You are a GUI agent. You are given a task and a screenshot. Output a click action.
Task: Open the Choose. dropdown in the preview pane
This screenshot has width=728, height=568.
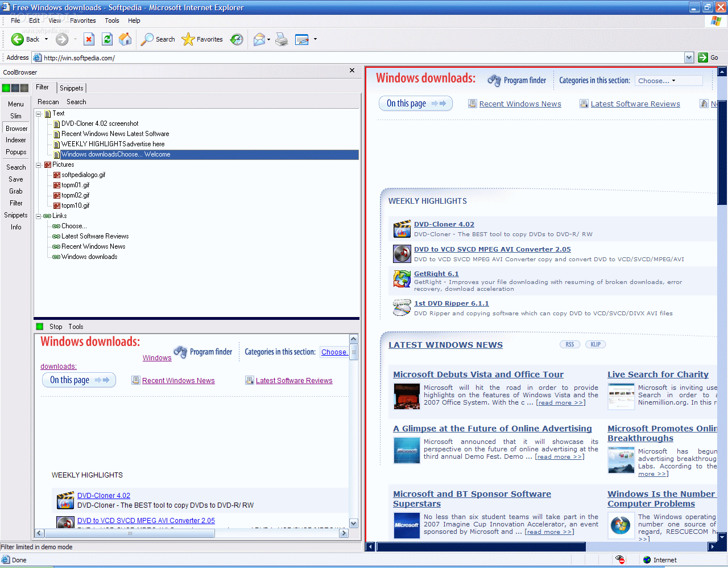coord(334,352)
